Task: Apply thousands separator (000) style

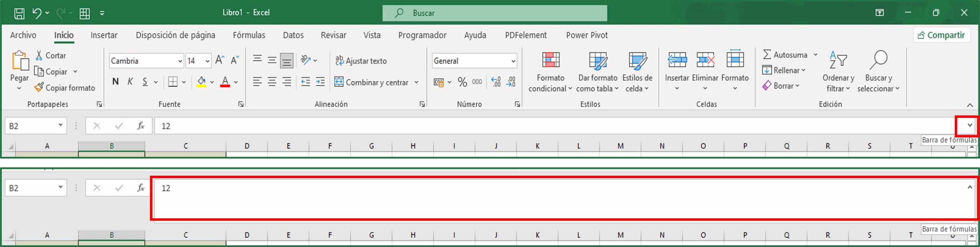Action: point(477,82)
